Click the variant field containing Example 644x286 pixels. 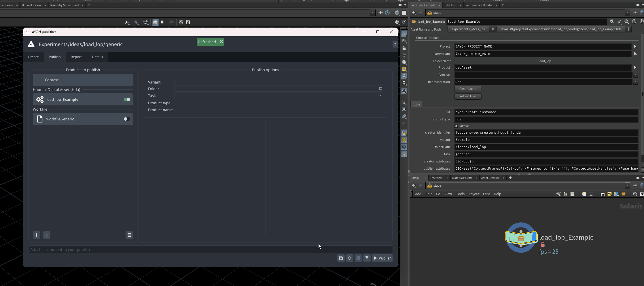[546, 140]
